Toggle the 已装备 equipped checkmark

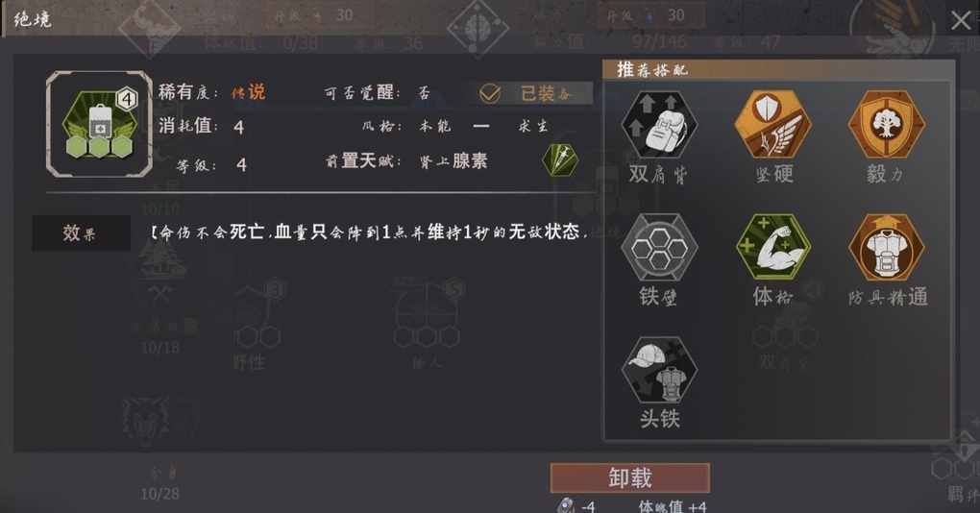tap(489, 94)
